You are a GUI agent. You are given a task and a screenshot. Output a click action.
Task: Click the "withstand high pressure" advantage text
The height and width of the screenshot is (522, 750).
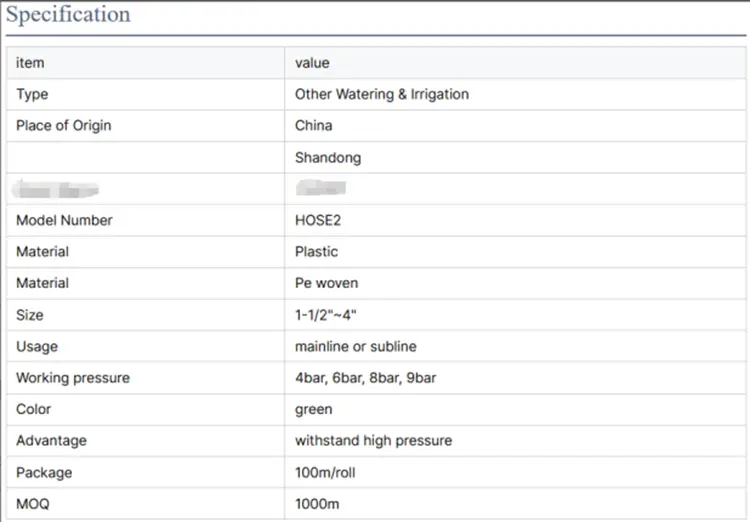(x=373, y=440)
